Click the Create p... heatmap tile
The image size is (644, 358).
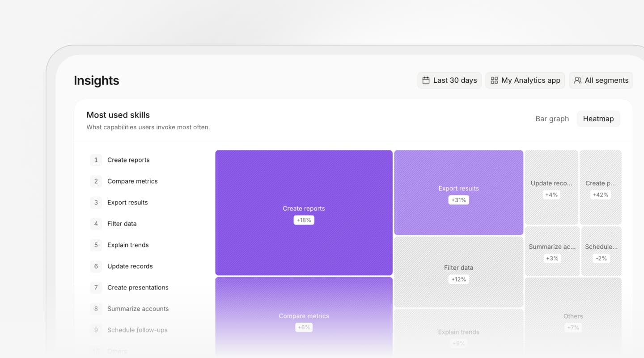coord(601,188)
